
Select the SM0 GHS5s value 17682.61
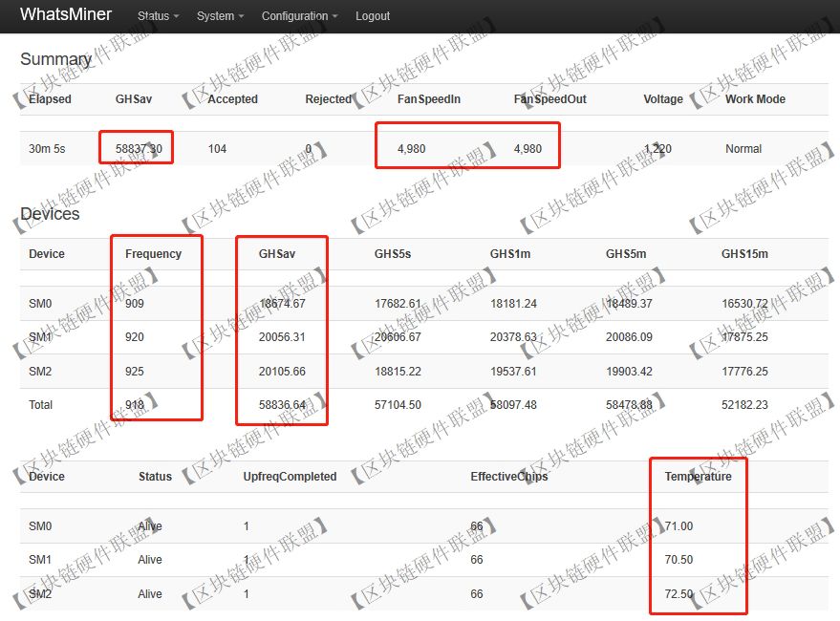click(398, 304)
